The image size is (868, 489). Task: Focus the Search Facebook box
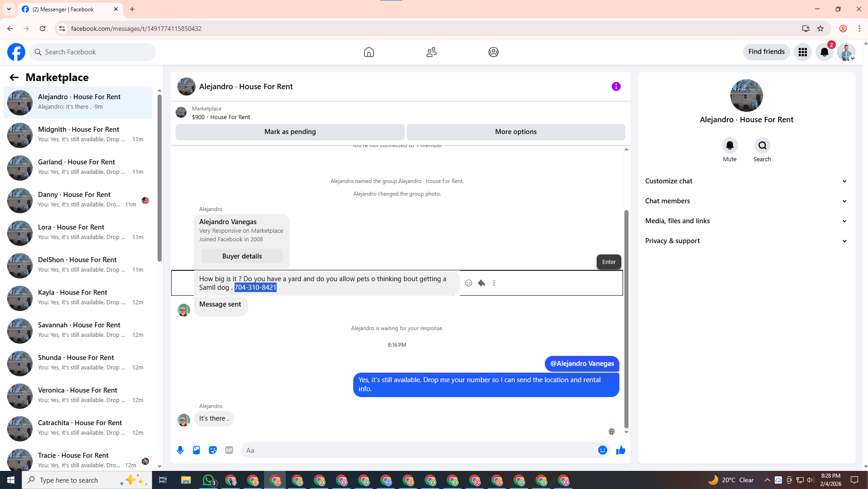click(x=92, y=52)
